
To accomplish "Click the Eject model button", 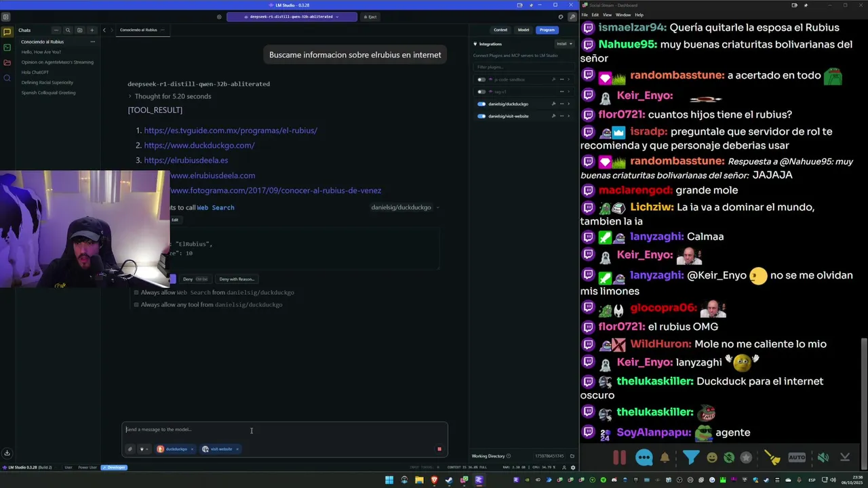I will coord(370,17).
